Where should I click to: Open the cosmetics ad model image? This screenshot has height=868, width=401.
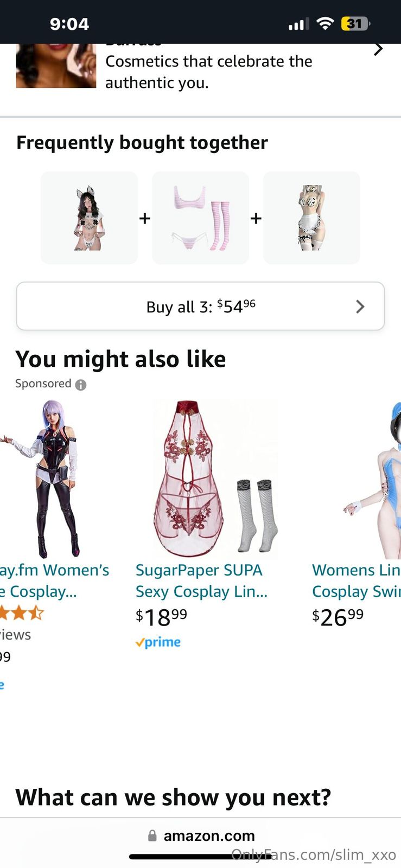[x=56, y=66]
